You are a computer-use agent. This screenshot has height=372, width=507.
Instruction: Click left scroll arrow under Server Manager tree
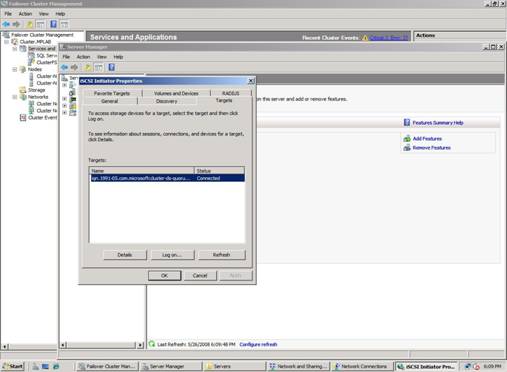tap(63, 345)
